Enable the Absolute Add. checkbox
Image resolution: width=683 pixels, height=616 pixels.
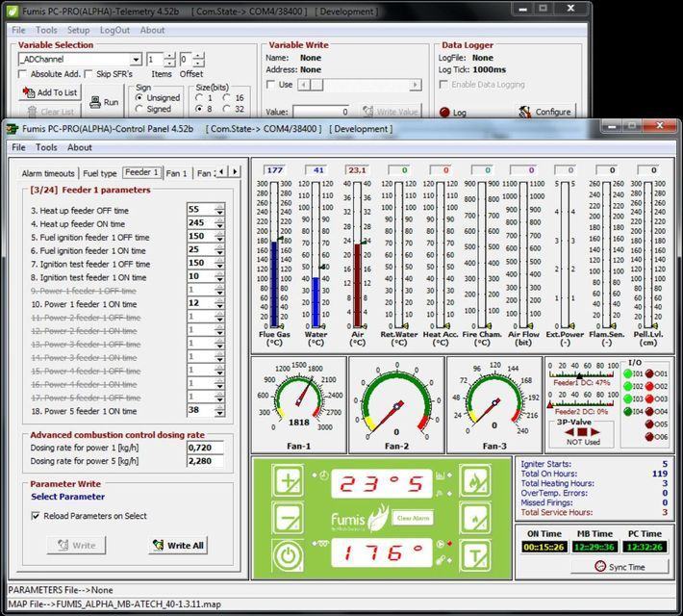[x=23, y=74]
